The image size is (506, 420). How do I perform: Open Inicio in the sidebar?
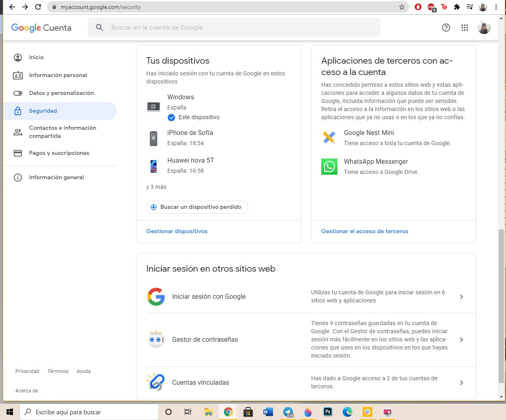point(60,58)
